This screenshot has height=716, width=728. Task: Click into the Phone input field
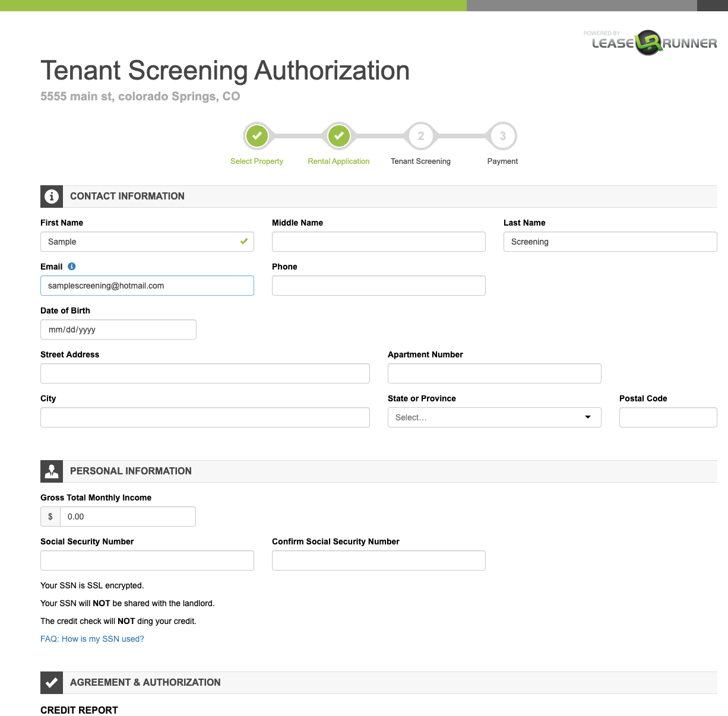(378, 286)
